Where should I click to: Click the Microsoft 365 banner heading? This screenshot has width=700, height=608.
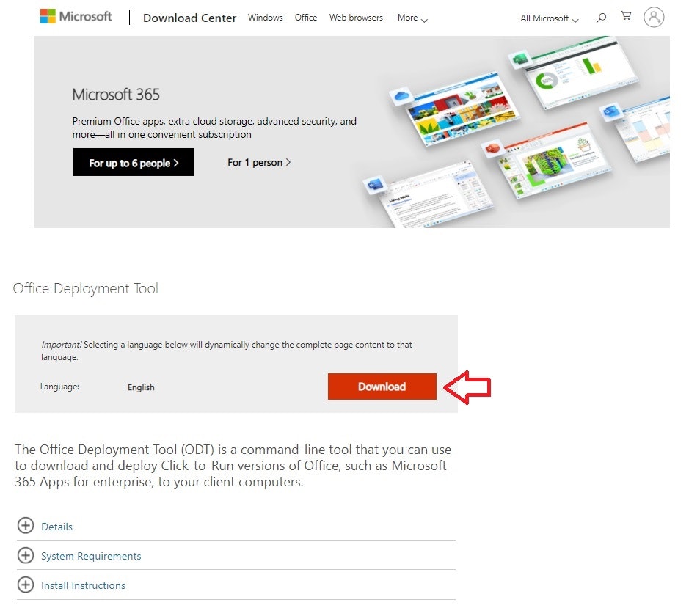point(116,95)
